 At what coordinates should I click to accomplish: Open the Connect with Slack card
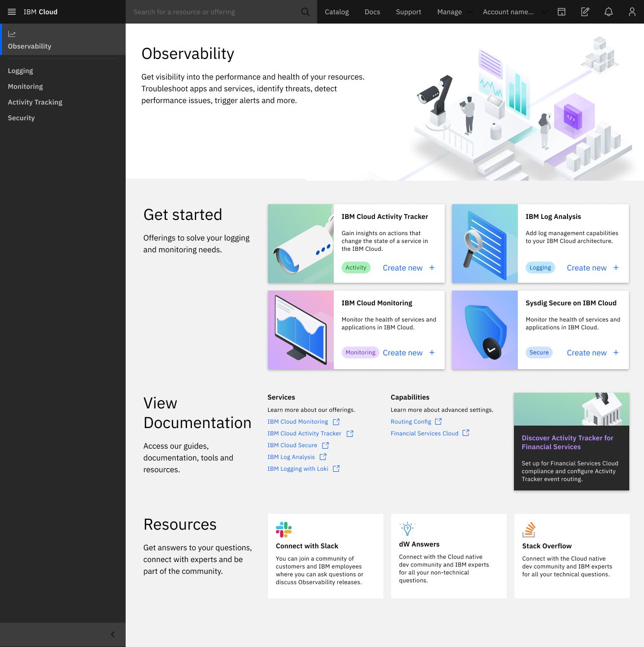[325, 556]
